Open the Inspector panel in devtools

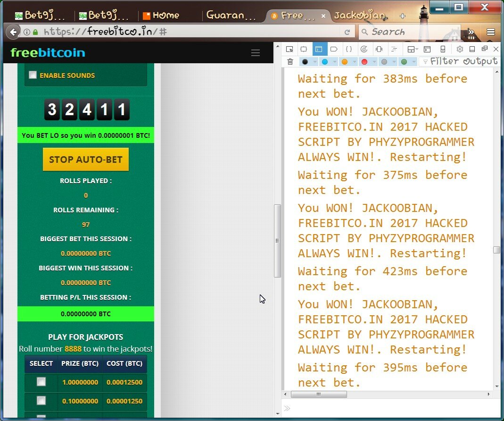pos(304,49)
